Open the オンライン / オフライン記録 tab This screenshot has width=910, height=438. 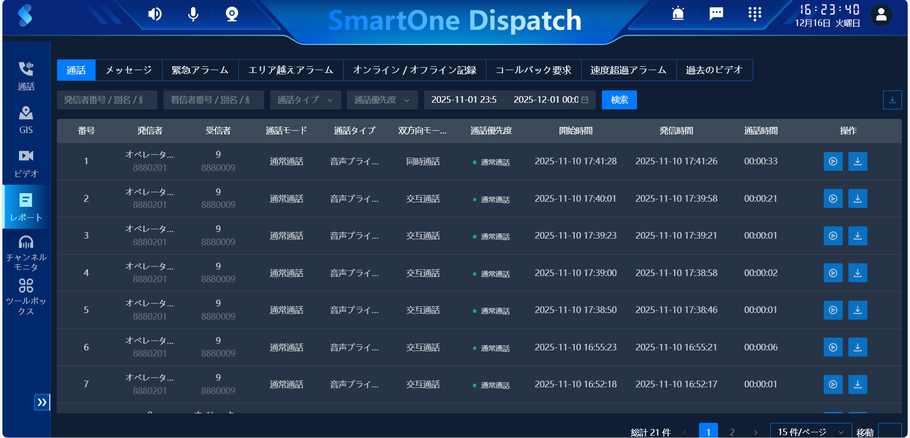414,70
